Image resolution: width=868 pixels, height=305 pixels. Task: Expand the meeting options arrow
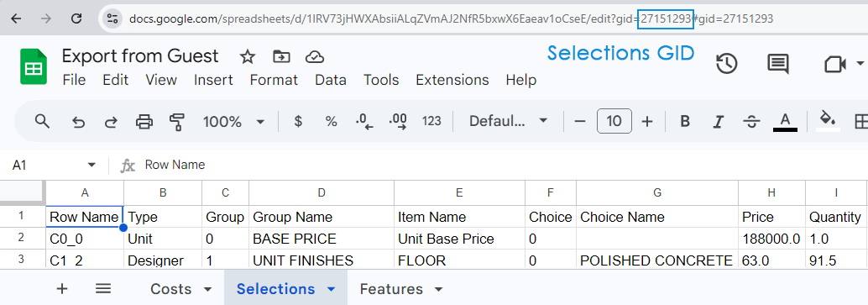coord(860,63)
